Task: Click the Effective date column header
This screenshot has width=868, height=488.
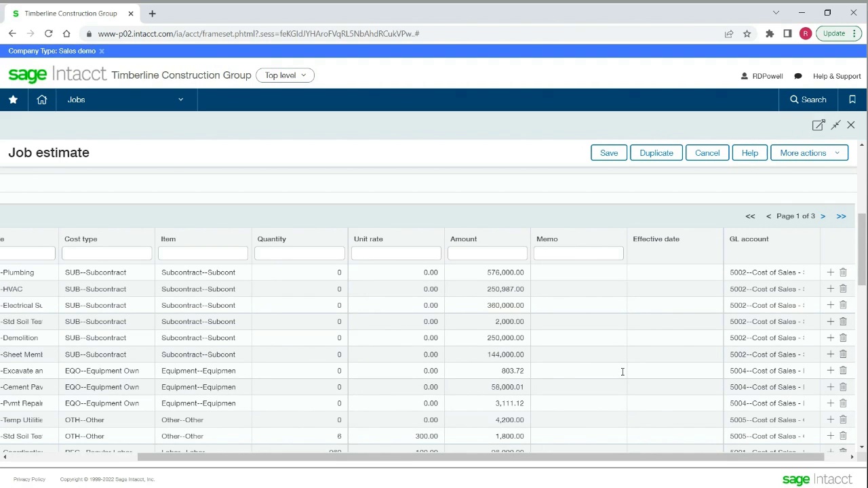Action: click(656, 239)
